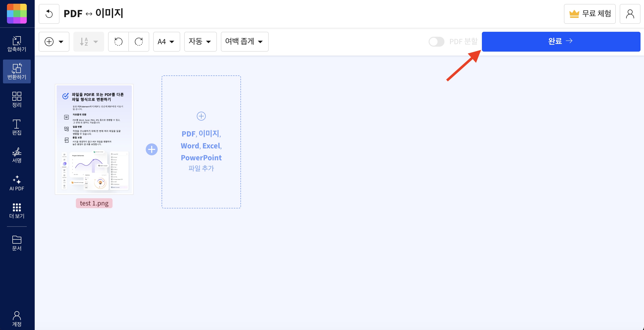The image size is (644, 330).
Task: Open the AI PDF feature
Action: pyautogui.click(x=17, y=184)
